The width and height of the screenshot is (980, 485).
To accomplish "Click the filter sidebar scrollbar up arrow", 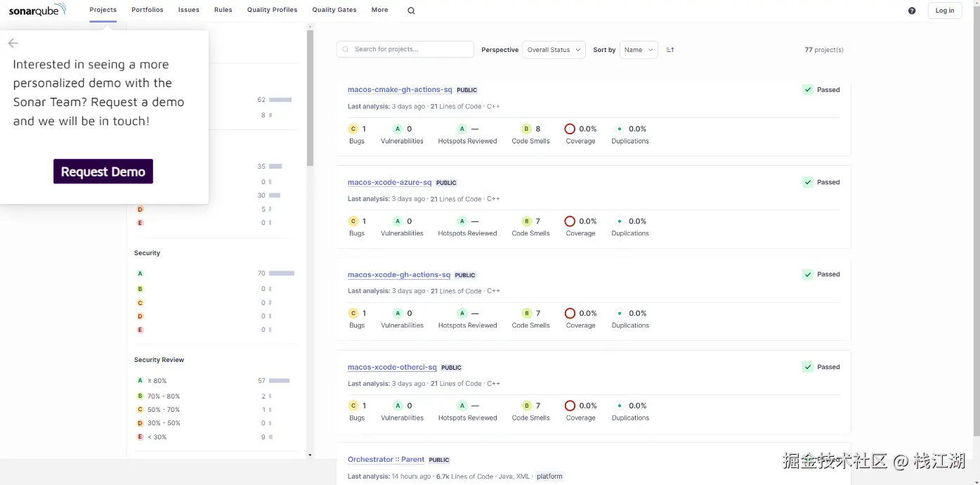I will (x=310, y=27).
